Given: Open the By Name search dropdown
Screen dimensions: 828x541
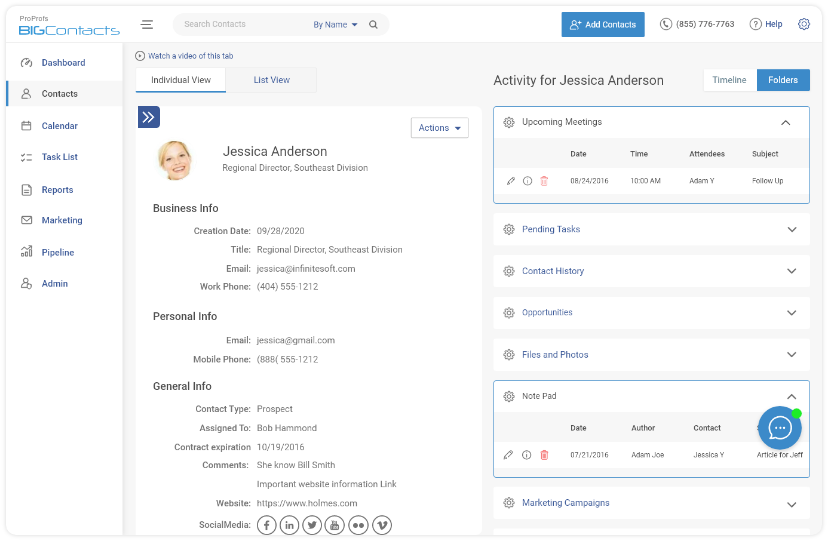Looking at the screenshot, I should click(335, 25).
